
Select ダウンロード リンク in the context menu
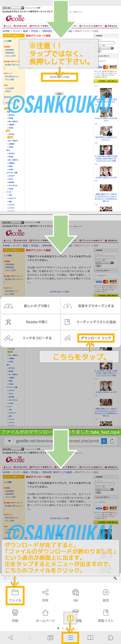click(x=96, y=338)
